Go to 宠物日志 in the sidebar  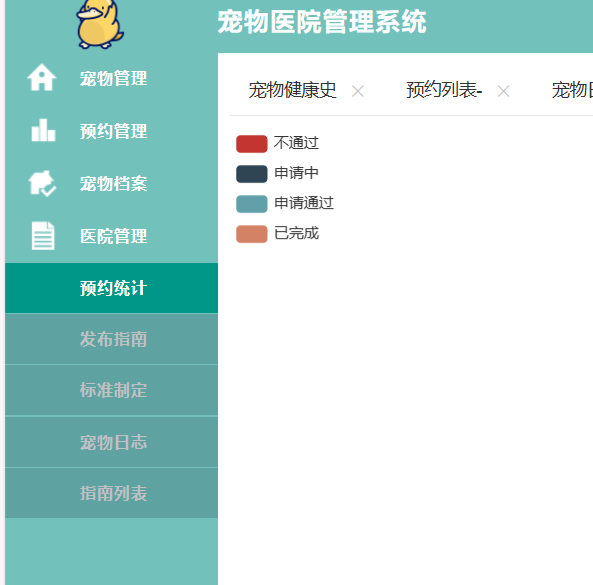[x=112, y=442]
